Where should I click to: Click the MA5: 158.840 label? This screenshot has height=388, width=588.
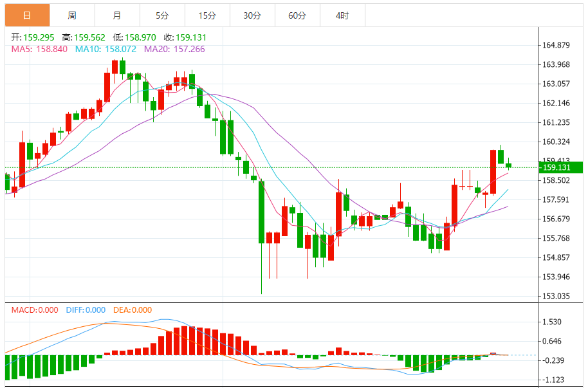pos(39,49)
